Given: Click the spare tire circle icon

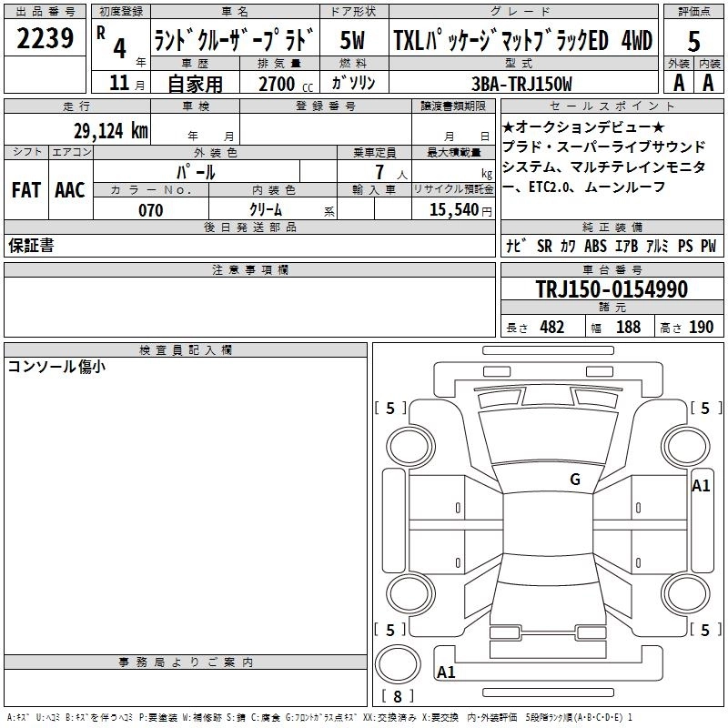Looking at the screenshot, I should (x=398, y=665).
